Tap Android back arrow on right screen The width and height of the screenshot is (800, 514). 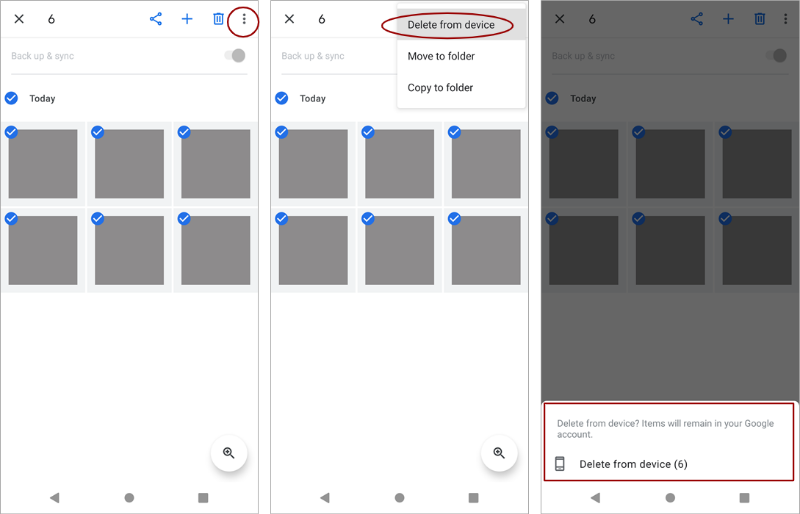pyautogui.click(x=595, y=497)
